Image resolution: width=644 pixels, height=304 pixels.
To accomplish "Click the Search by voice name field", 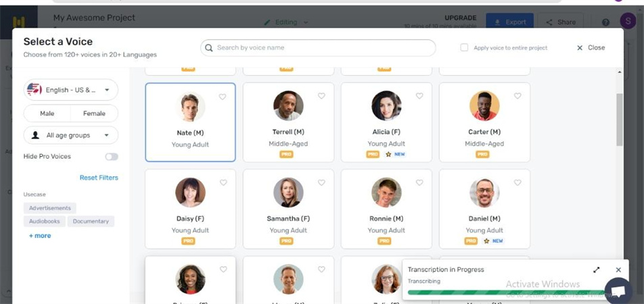I will tap(318, 48).
